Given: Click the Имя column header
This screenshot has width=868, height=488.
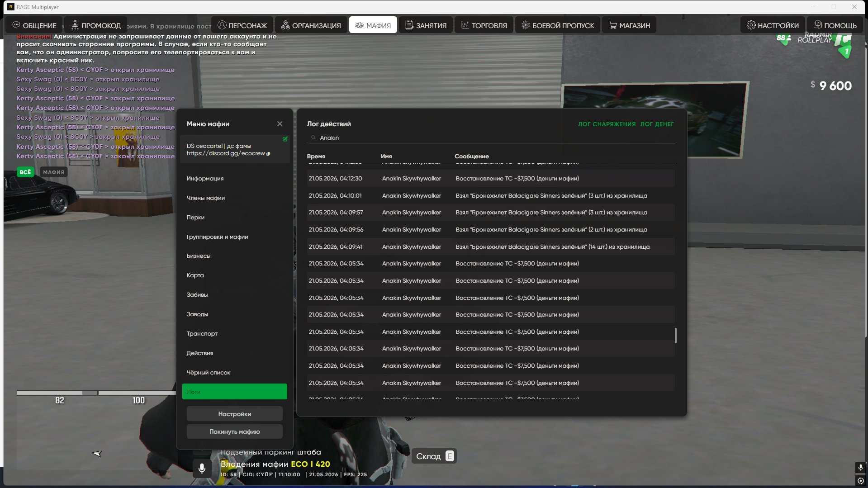Looking at the screenshot, I should pyautogui.click(x=386, y=156).
